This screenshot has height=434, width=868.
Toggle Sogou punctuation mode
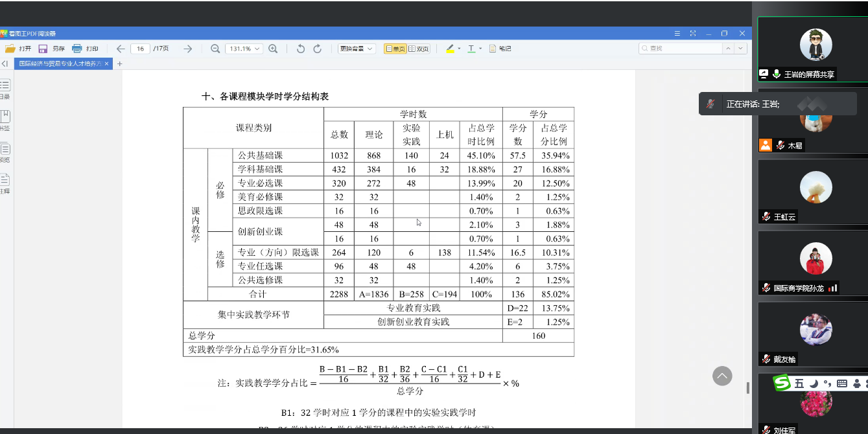coord(827,383)
